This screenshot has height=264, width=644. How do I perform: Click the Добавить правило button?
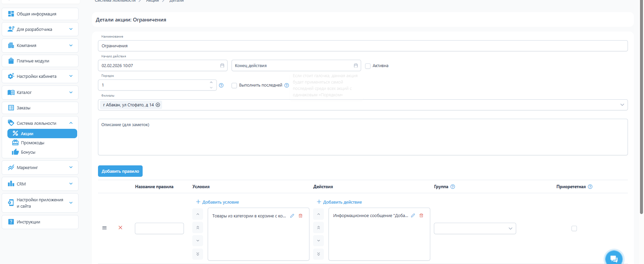(x=120, y=171)
